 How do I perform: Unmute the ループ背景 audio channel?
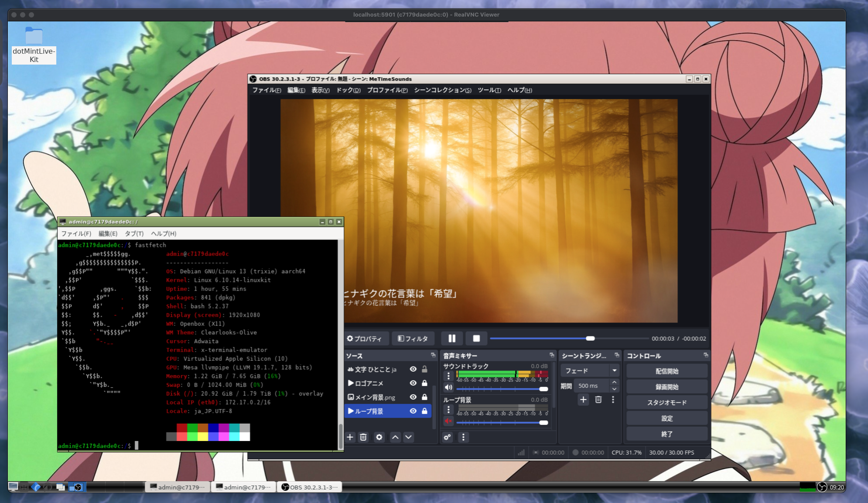tap(448, 421)
